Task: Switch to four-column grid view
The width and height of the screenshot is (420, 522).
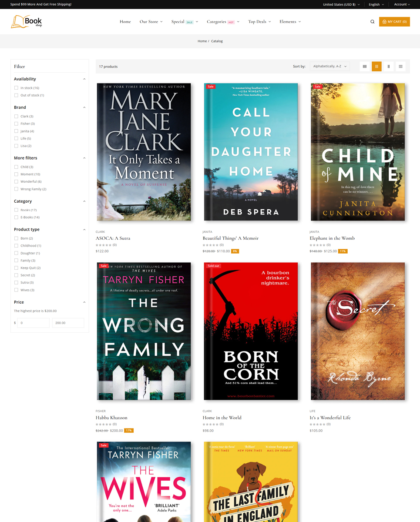Action: pyautogui.click(x=365, y=67)
